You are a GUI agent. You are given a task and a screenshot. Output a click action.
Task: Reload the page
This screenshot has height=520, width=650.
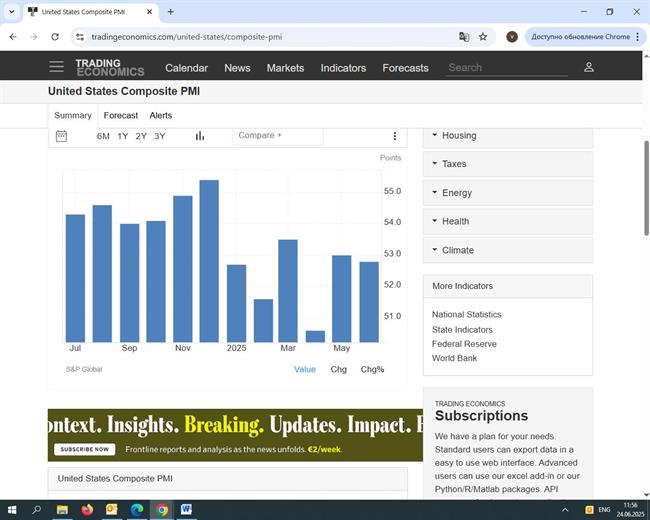(x=55, y=37)
